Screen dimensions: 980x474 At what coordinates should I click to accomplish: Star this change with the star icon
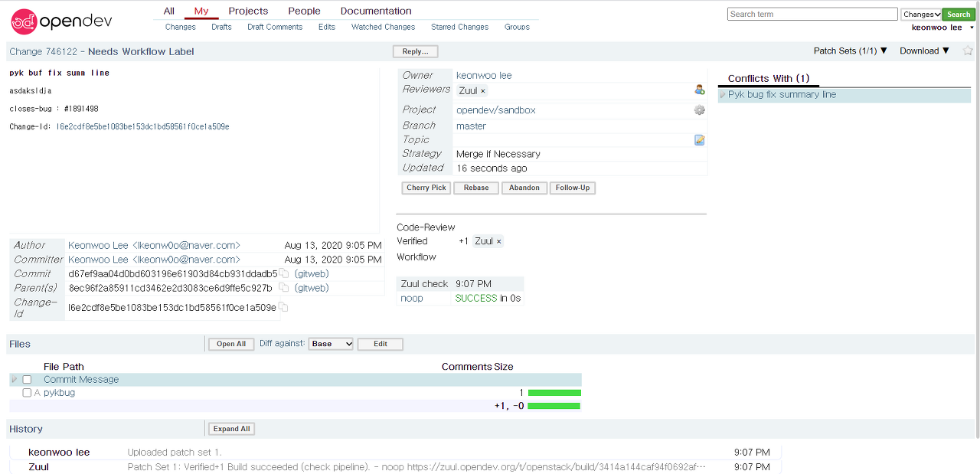pos(968,51)
